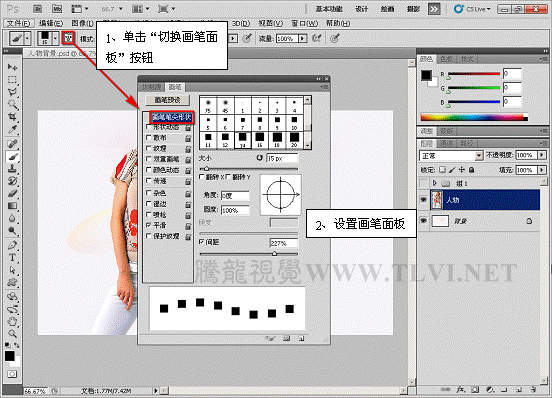Enable the 颜色动态 checkbox
Image resolution: width=552 pixels, height=398 pixels.
coord(149,170)
